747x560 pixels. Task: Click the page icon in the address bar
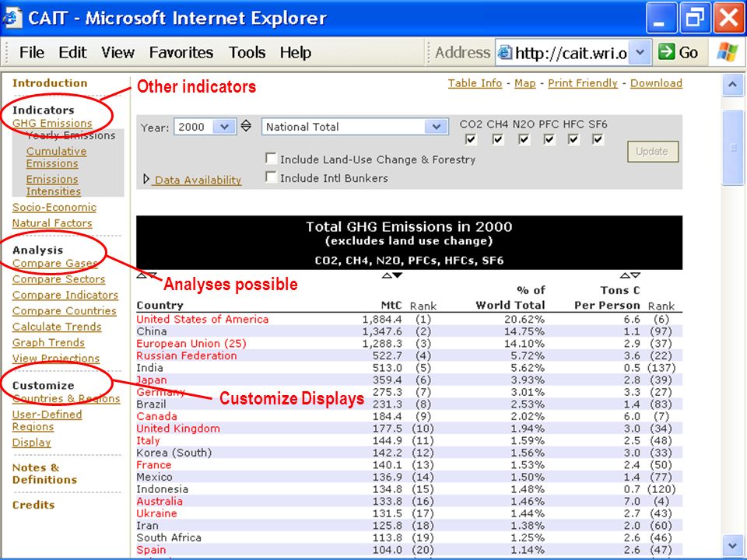click(x=505, y=52)
